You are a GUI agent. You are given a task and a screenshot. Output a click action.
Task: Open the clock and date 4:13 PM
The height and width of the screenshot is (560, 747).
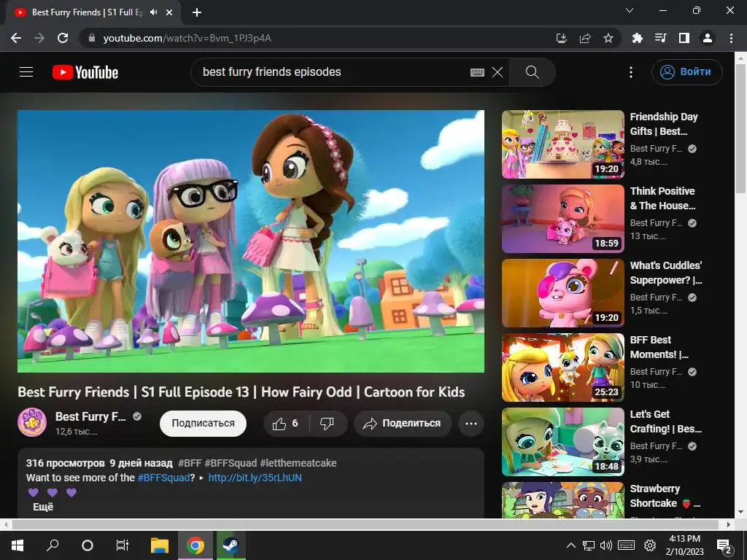(x=684, y=545)
